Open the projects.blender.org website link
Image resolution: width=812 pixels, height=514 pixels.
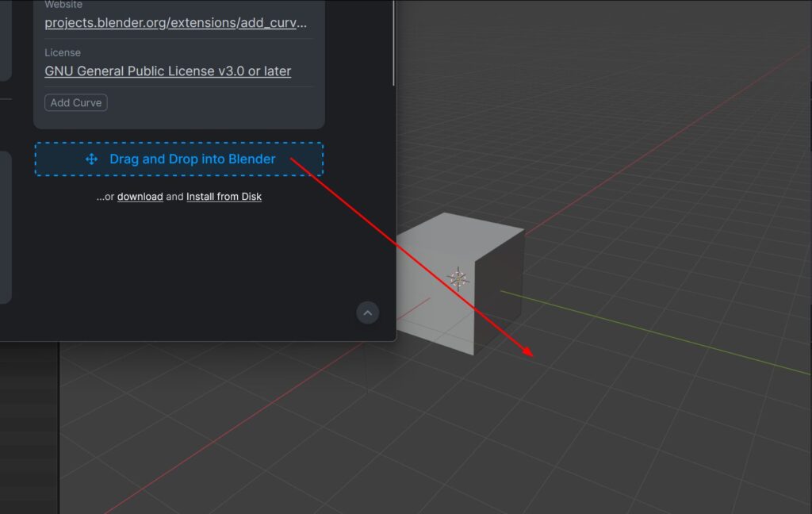point(175,22)
